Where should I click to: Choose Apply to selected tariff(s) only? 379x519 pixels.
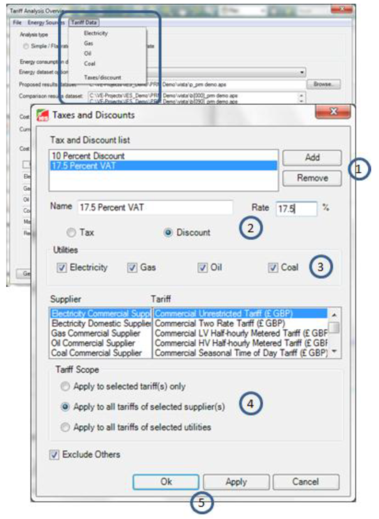(65, 386)
